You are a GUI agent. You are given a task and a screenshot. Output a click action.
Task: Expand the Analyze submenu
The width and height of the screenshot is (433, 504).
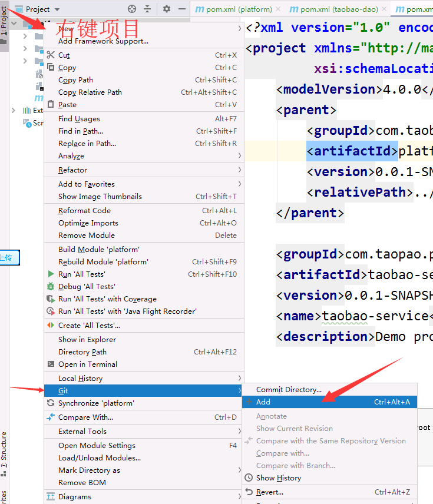pos(240,155)
